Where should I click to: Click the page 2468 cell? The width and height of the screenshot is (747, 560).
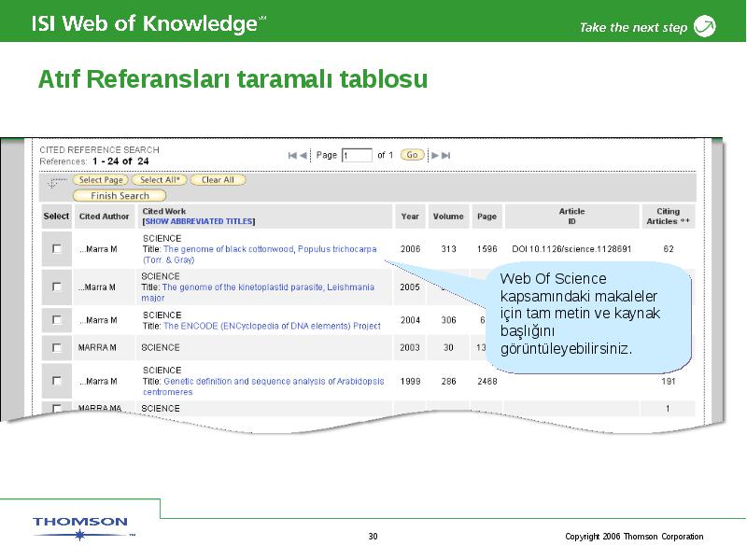coord(486,381)
